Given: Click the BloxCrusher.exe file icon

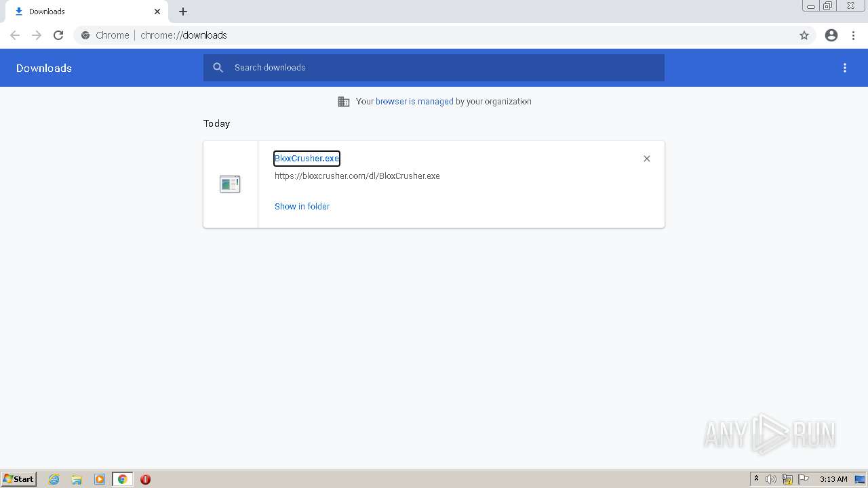Looking at the screenshot, I should pyautogui.click(x=230, y=184).
